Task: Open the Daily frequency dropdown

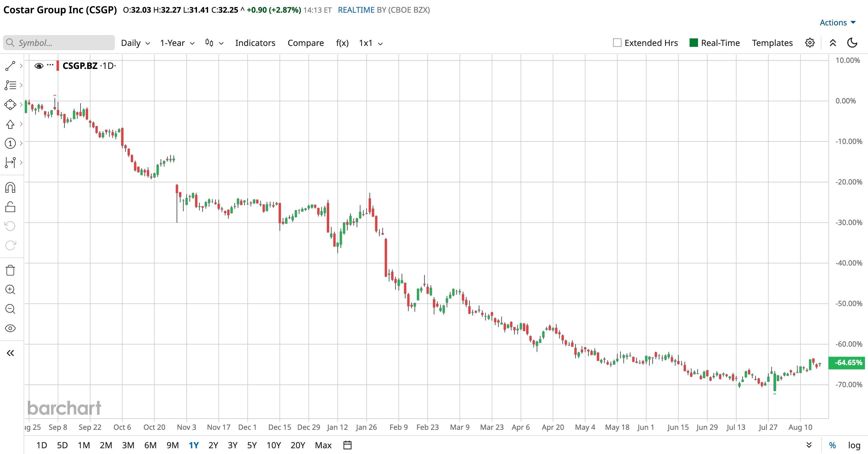Action: [x=135, y=43]
